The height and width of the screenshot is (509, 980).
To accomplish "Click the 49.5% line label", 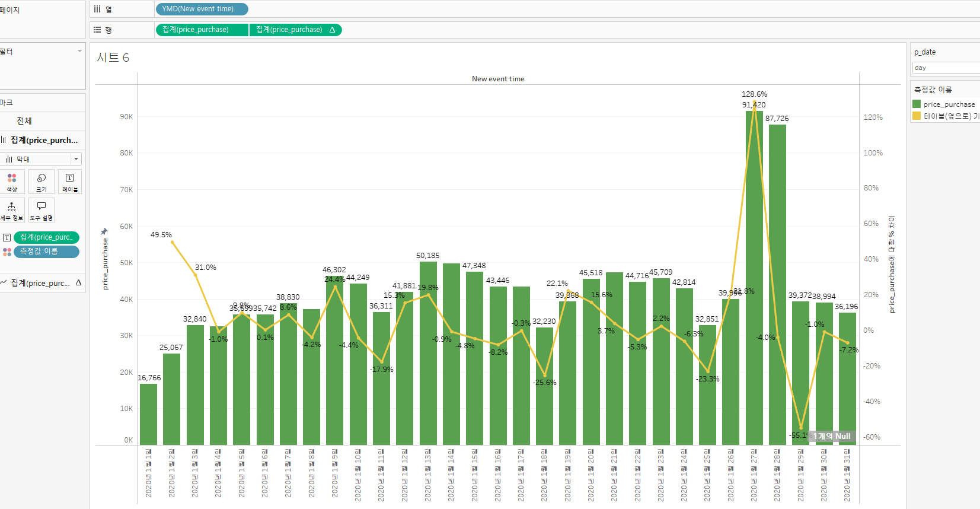I will point(161,235).
